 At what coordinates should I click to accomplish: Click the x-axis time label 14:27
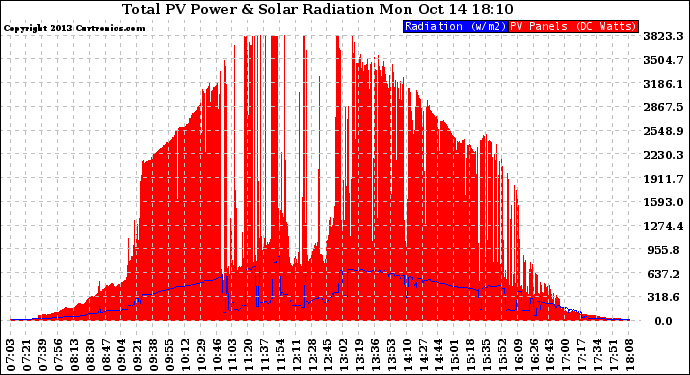coord(423,355)
